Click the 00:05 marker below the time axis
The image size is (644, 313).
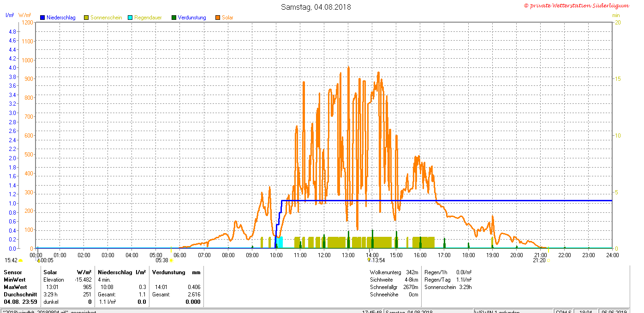[x=39, y=260]
